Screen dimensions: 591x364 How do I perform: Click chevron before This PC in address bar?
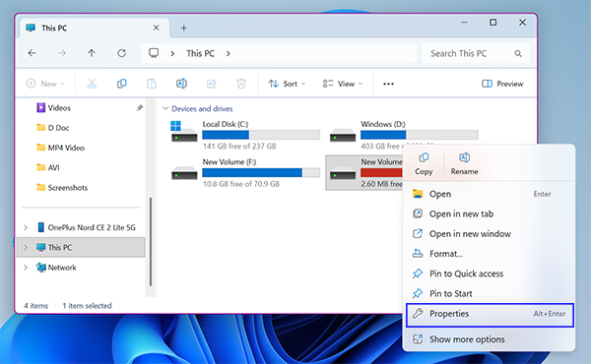click(x=172, y=53)
